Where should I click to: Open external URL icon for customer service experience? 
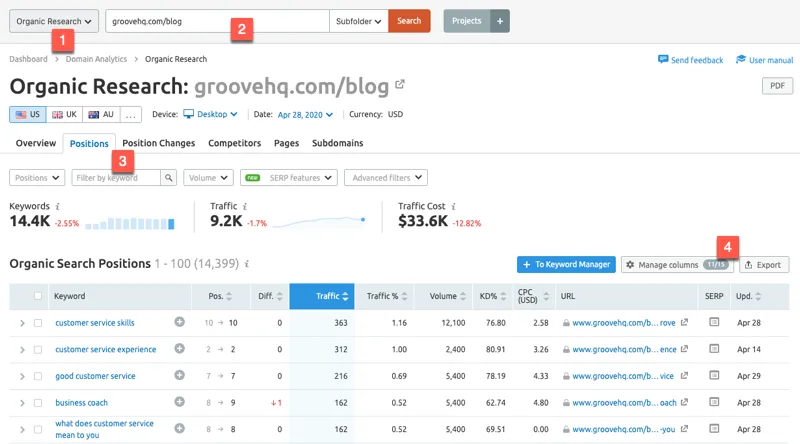[x=684, y=349]
